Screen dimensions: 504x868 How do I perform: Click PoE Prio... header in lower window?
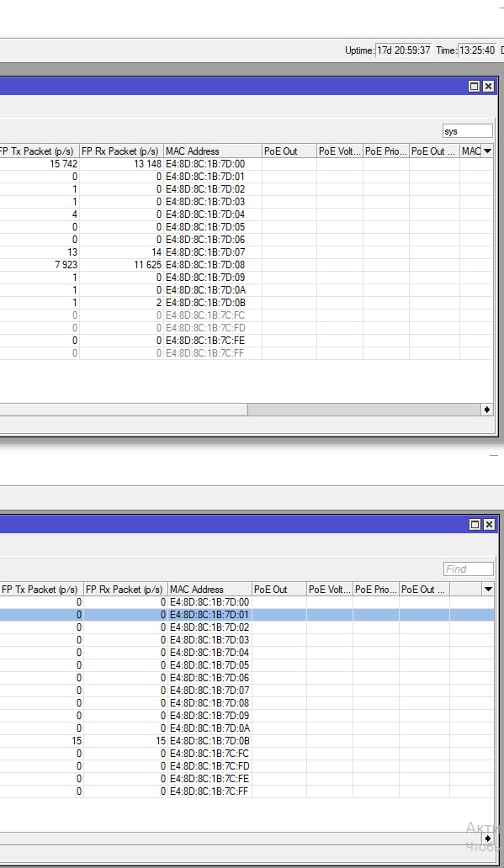(x=375, y=589)
